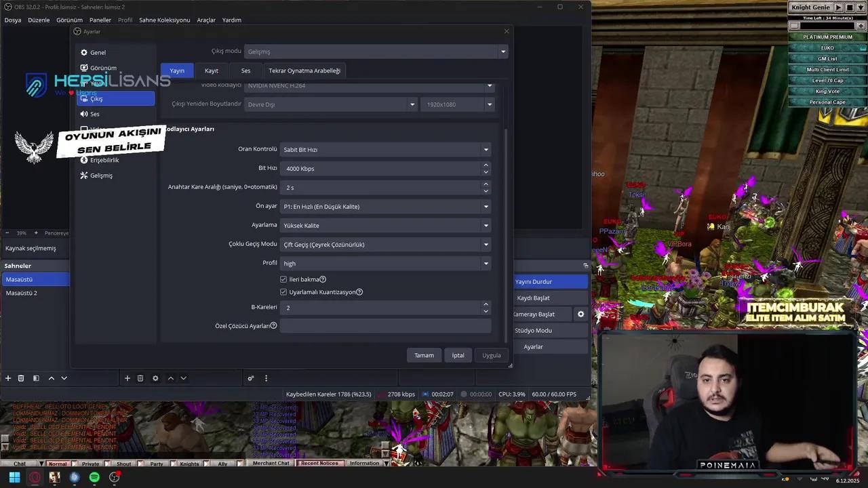
Task: Disable Uyarlamalı Kuantizasyon
Action: point(283,292)
